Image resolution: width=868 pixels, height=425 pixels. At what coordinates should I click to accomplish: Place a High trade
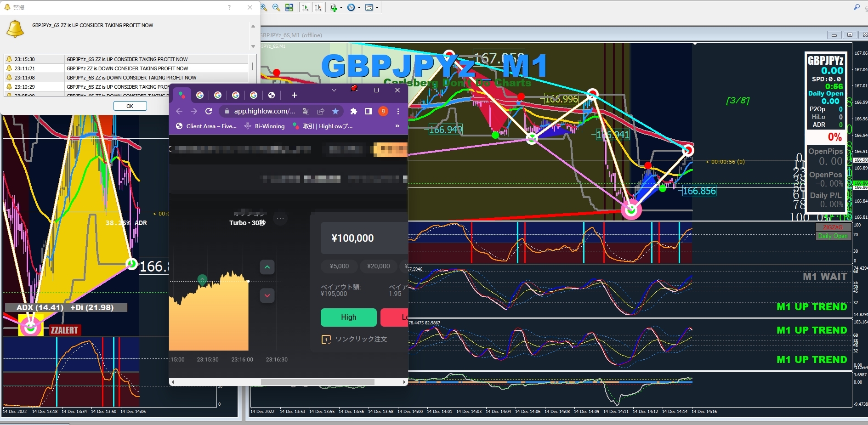pyautogui.click(x=348, y=317)
